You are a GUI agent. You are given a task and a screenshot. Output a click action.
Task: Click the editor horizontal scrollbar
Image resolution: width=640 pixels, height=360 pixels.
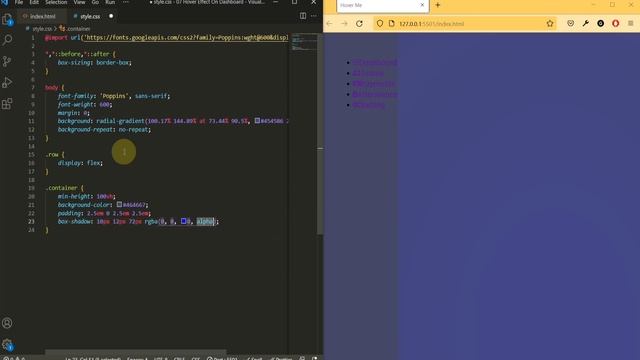point(135,351)
